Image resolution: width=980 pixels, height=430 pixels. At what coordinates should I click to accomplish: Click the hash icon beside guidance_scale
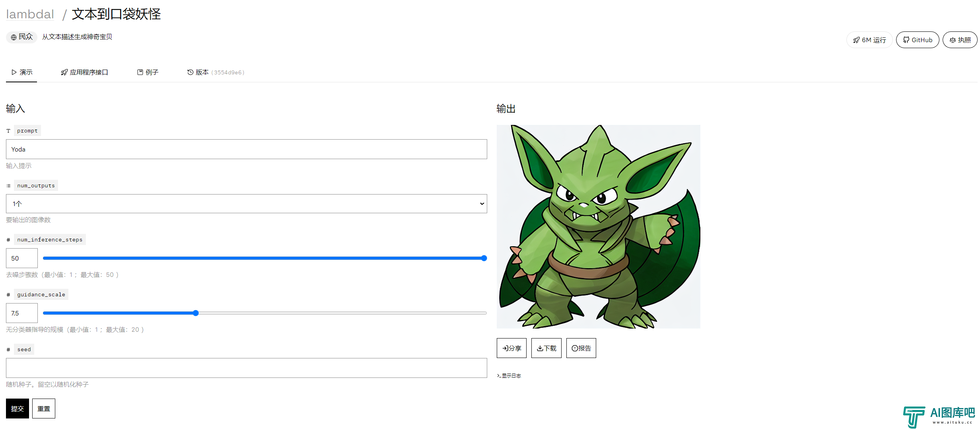coord(8,295)
